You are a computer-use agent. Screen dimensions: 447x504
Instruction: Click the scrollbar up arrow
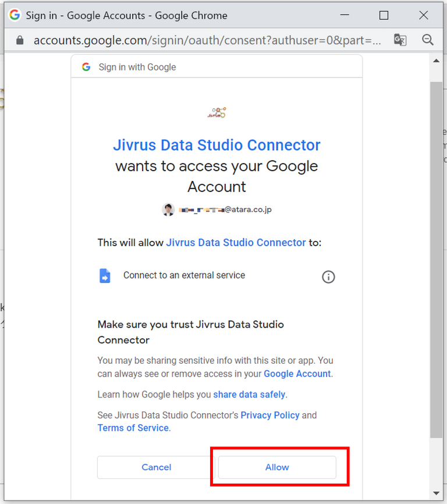436,61
